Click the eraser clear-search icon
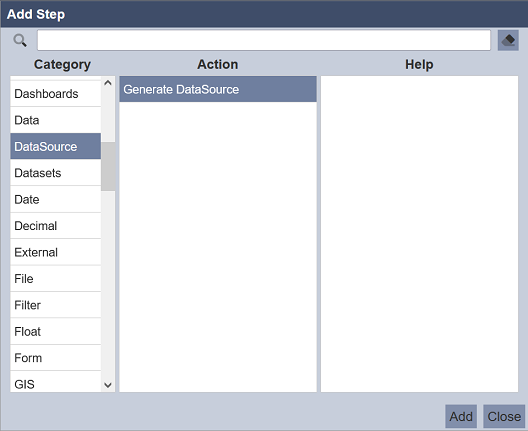Screen dimensions: 528x431 [508, 40]
